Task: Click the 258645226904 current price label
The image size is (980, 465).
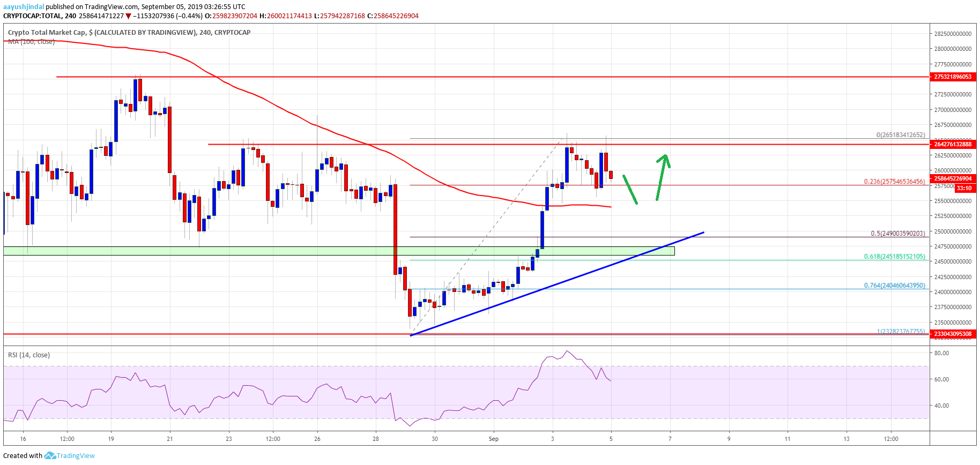Action: pyautogui.click(x=953, y=178)
